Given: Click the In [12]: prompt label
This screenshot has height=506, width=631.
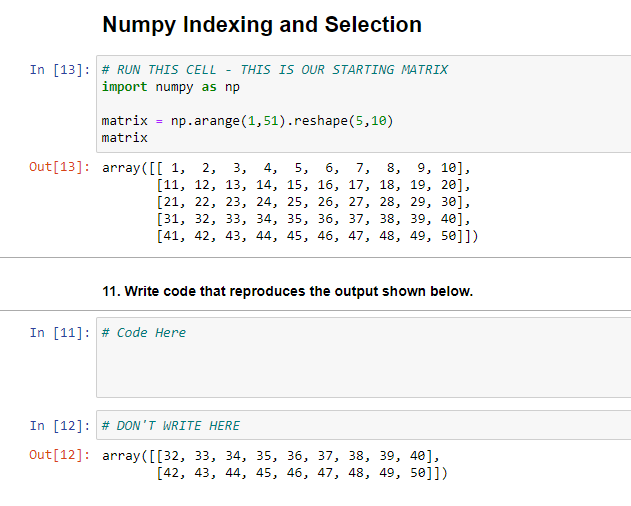Looking at the screenshot, I should 60,425.
